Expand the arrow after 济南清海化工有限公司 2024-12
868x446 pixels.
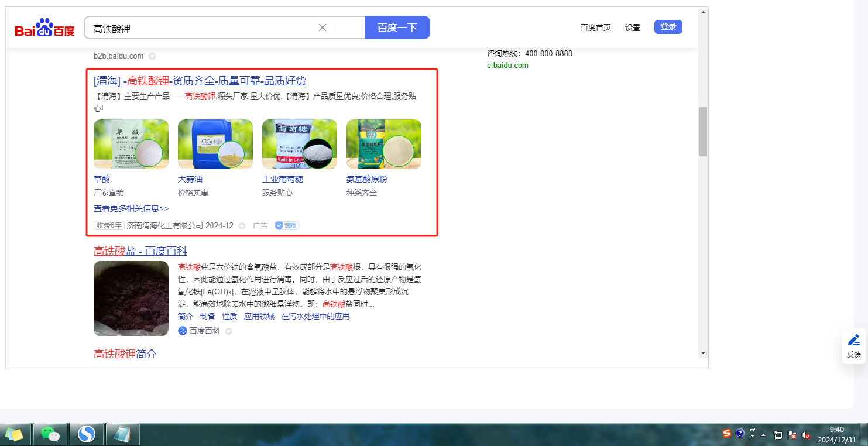click(242, 226)
